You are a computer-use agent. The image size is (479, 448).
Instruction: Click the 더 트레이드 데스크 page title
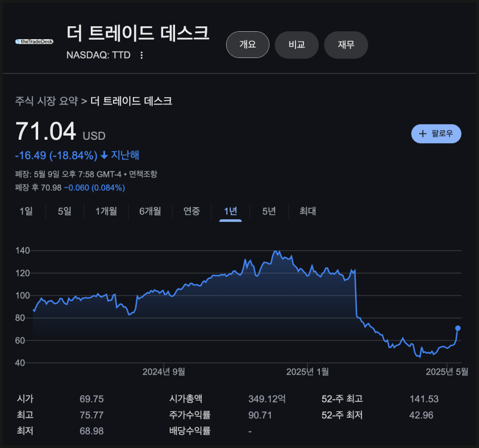coord(138,33)
